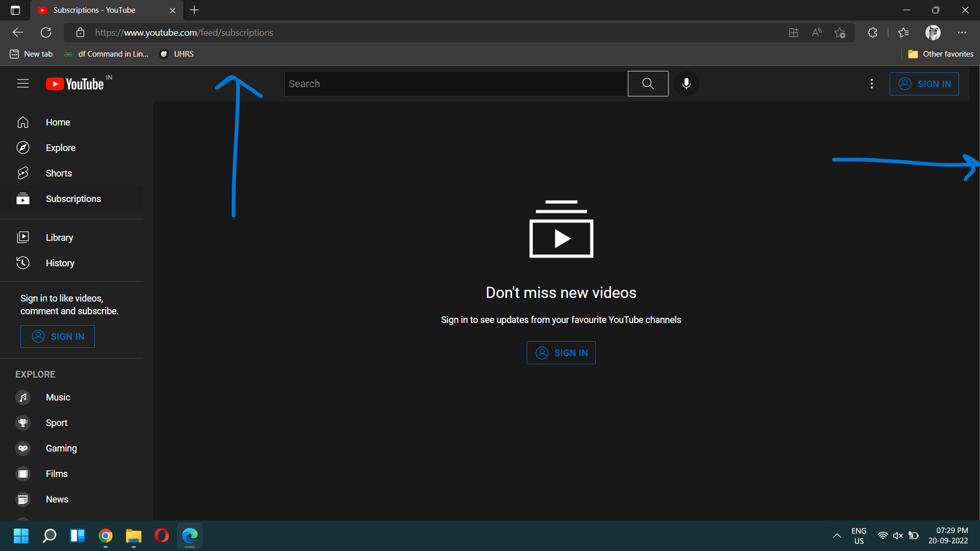Screen dimensions: 980x551
Task: View your watch History
Action: pyautogui.click(x=60, y=263)
